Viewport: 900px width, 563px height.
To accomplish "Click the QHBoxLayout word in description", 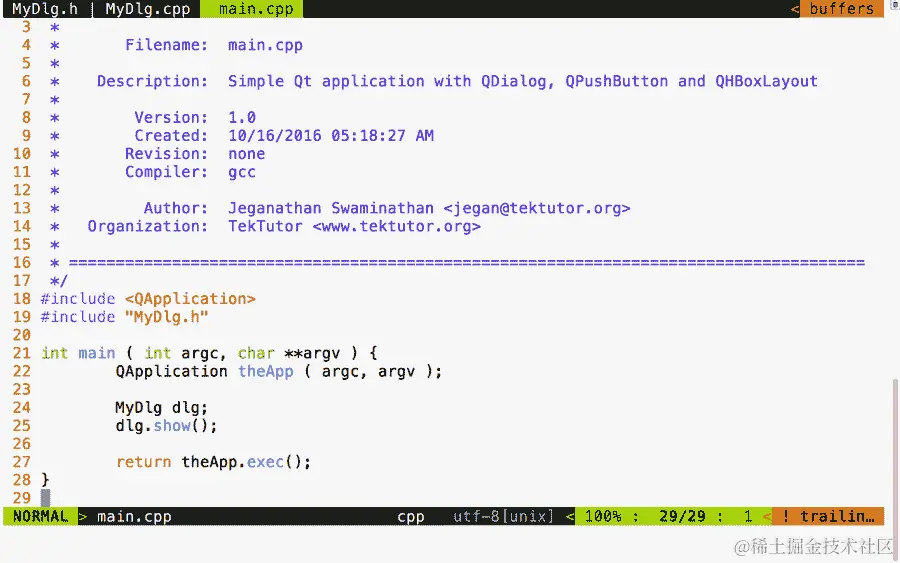I will (766, 81).
